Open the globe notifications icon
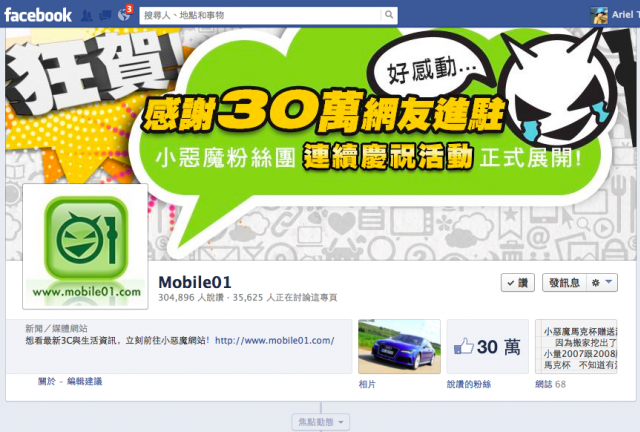 click(124, 15)
